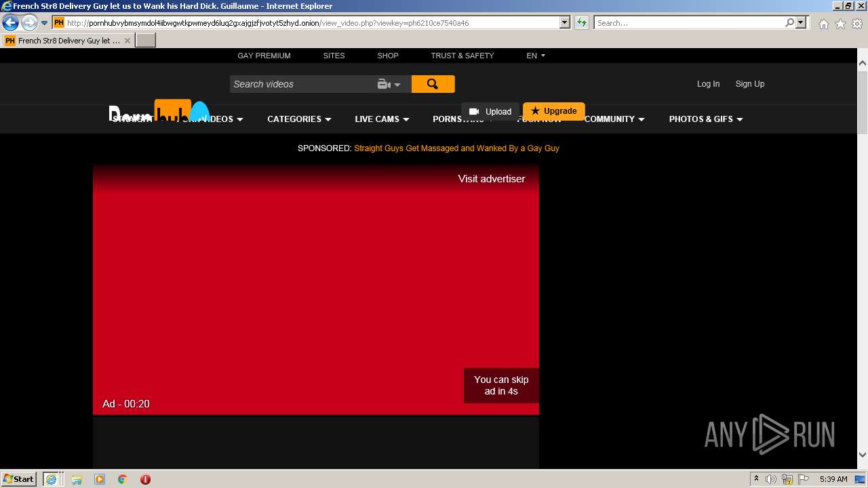
Task: Expand the address bar autocomplete dropdown
Action: pyautogui.click(x=564, y=23)
